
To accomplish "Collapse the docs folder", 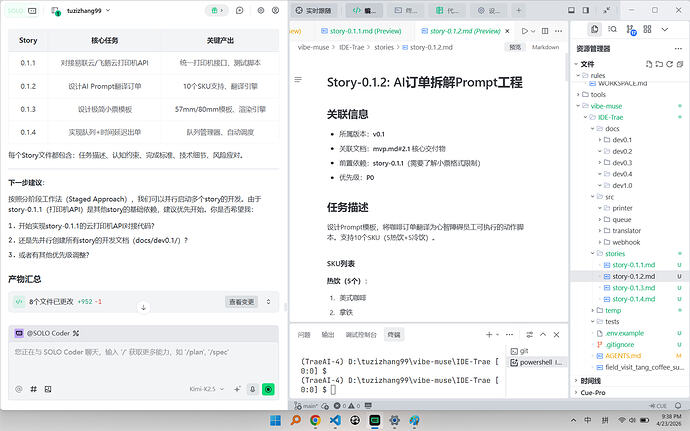I will pos(612,129).
